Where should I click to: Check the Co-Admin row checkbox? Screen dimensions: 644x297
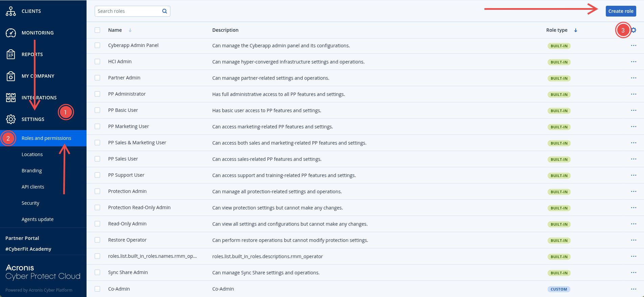[x=97, y=289]
